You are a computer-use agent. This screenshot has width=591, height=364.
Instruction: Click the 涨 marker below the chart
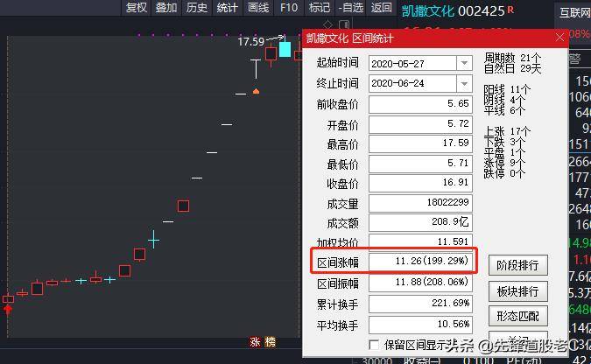[x=255, y=342]
